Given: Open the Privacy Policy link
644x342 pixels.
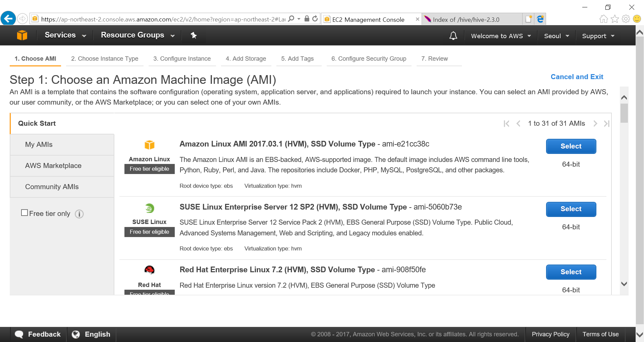Looking at the screenshot, I should coord(550,334).
